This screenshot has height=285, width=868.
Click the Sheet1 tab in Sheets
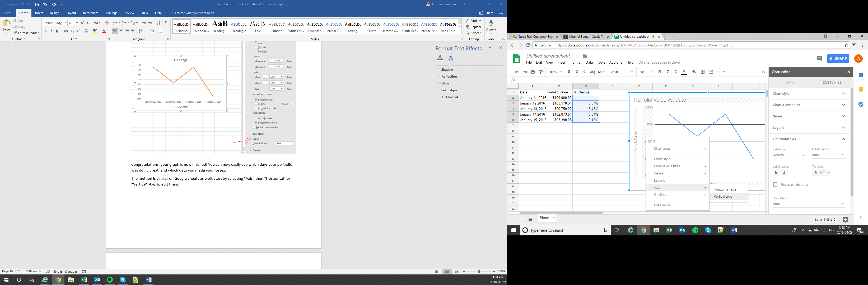coord(547,218)
